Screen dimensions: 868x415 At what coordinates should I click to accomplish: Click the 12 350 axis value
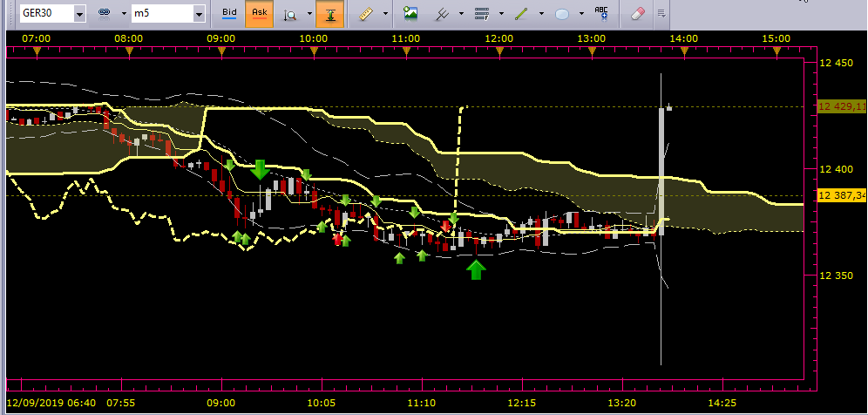pos(836,276)
